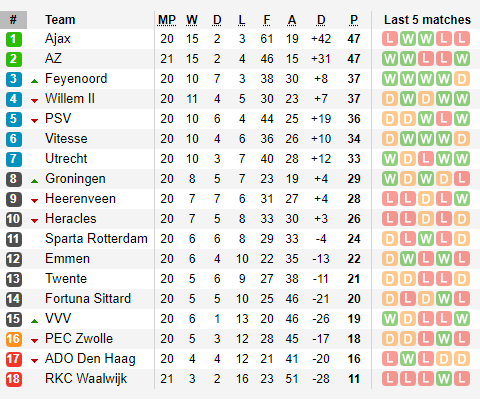
Task: Open the PSV team link
Action: pyautogui.click(x=58, y=119)
